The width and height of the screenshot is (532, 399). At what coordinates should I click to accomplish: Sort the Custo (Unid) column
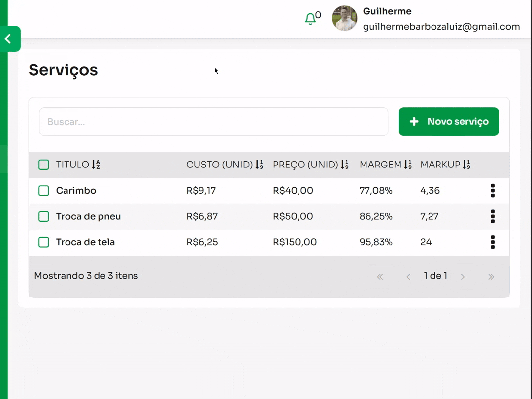point(259,165)
